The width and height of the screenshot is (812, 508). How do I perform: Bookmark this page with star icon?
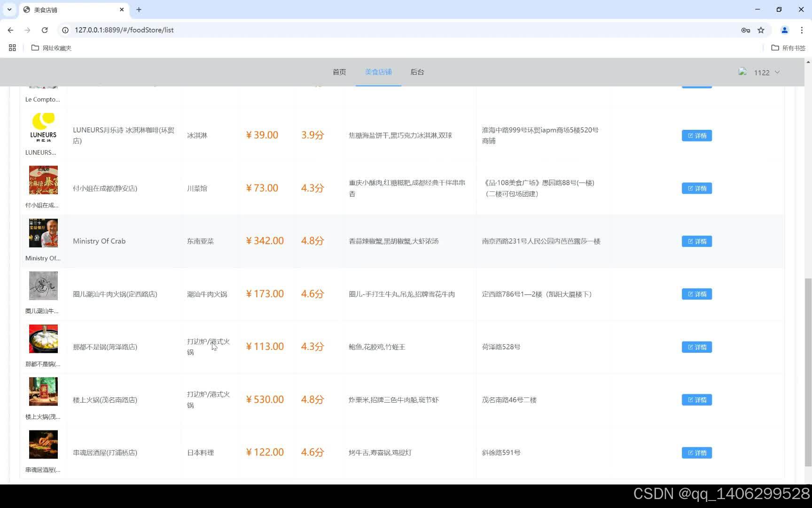click(761, 30)
